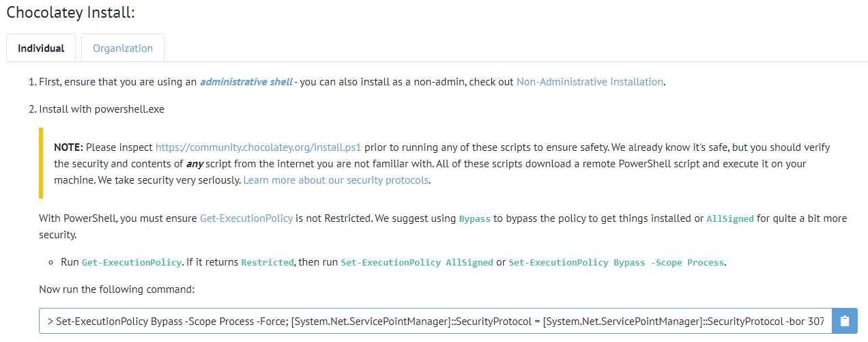Screen dimensions: 868x342
Task: Select the Chocolatey Install heading text
Action: (71, 12)
